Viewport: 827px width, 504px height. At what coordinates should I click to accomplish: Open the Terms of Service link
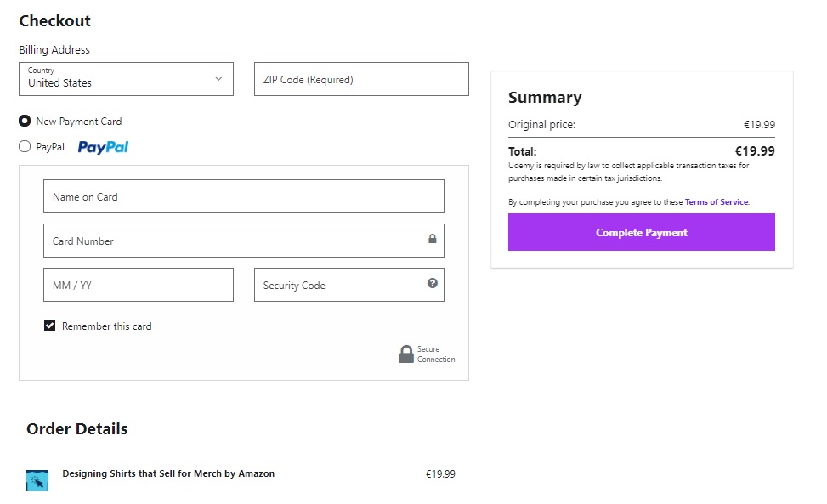[x=716, y=202]
